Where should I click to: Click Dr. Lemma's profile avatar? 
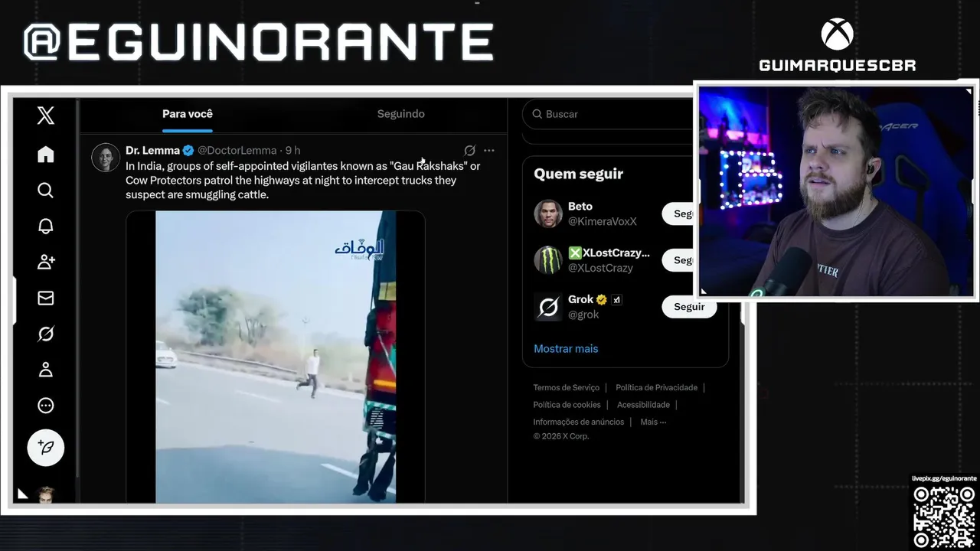pyautogui.click(x=106, y=157)
